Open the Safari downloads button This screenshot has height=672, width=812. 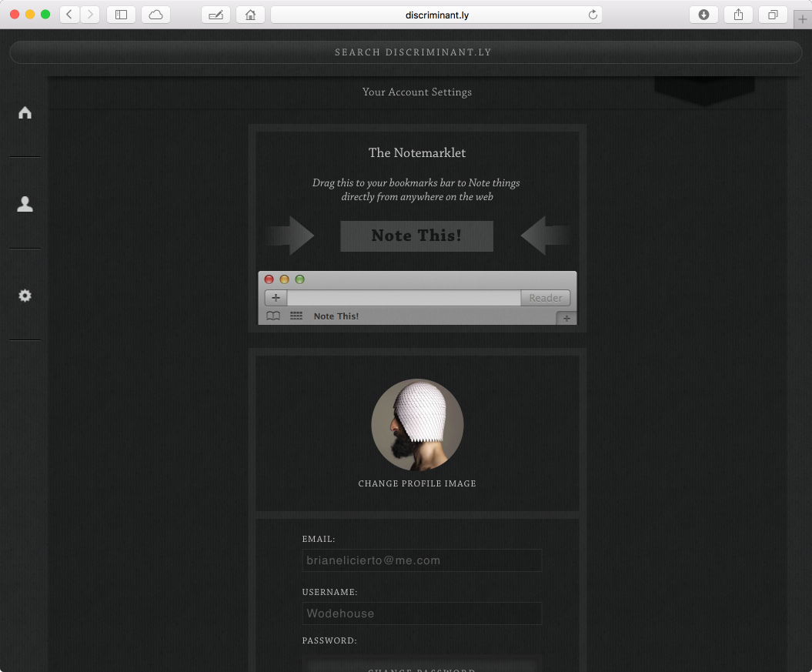point(703,15)
